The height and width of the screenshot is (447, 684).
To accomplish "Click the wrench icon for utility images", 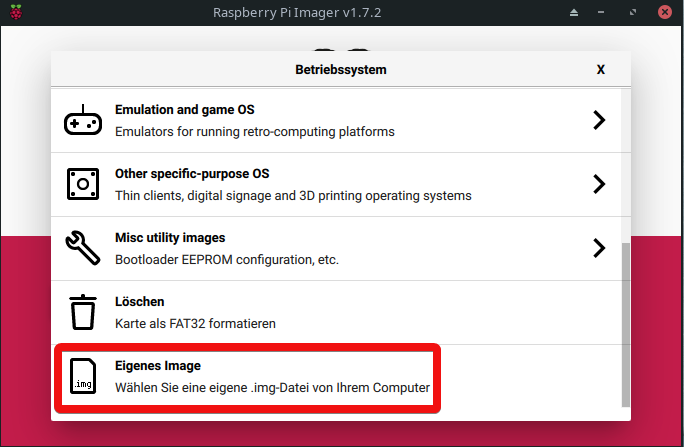I will pos(83,248).
